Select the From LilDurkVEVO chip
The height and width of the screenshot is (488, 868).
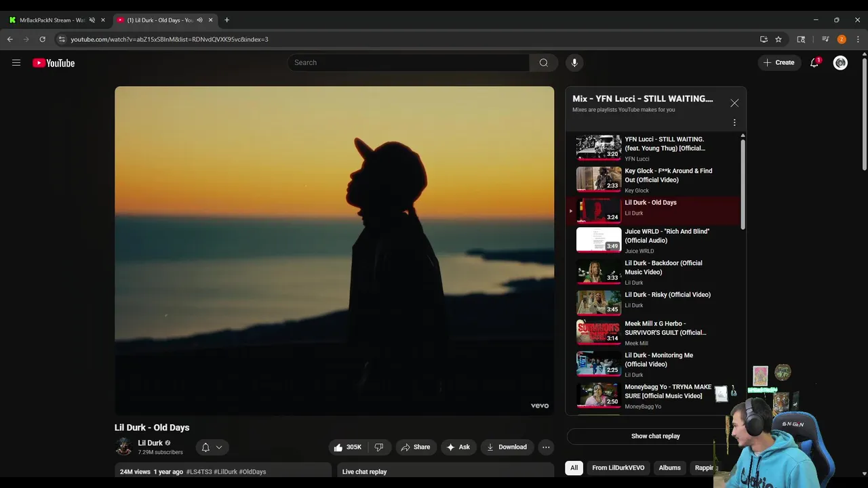coord(618,468)
